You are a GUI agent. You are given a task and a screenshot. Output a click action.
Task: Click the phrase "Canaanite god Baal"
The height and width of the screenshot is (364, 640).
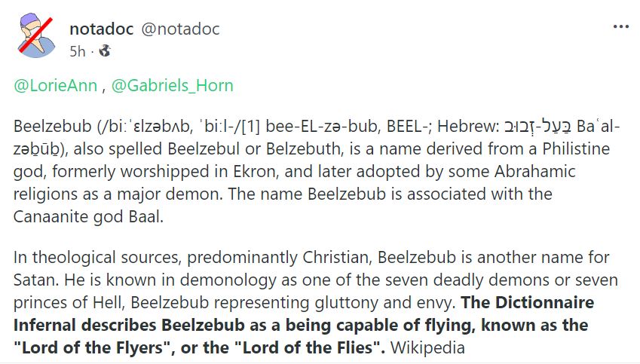pos(88,216)
